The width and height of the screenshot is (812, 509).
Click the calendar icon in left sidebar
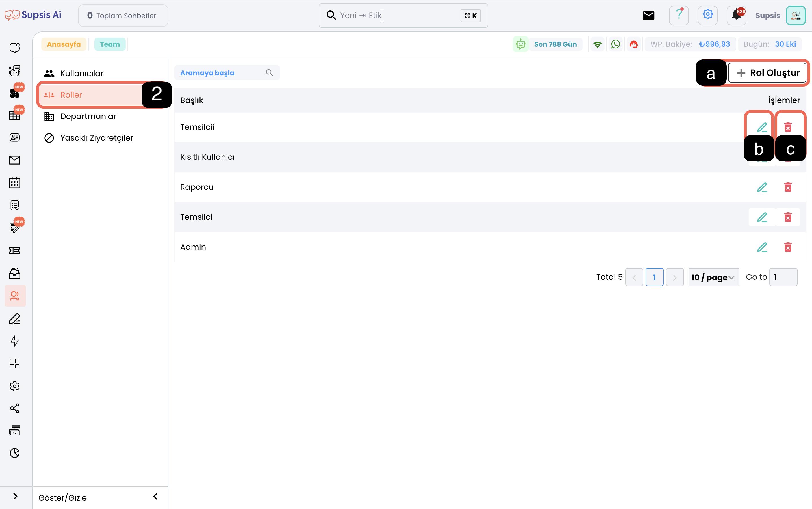pyautogui.click(x=14, y=183)
